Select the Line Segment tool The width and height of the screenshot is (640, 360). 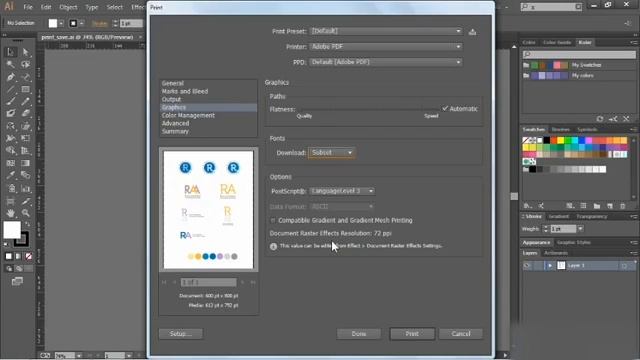click(x=11, y=89)
